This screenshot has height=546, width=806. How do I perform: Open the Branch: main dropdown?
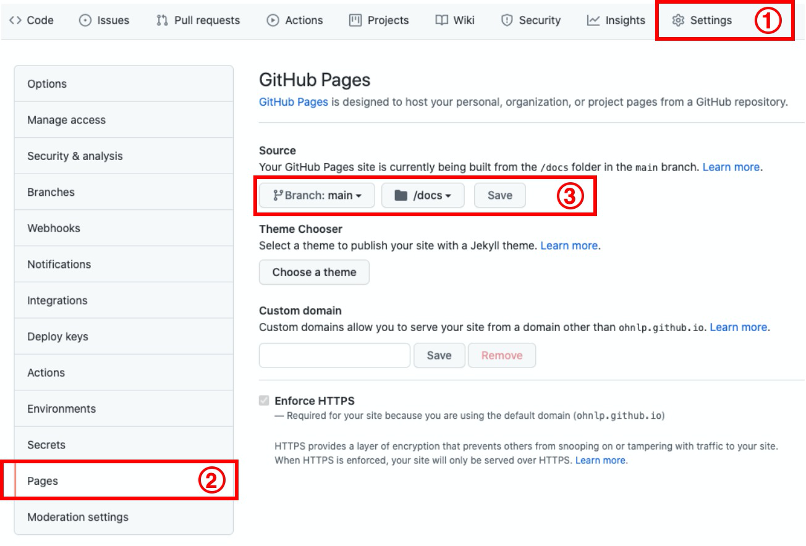coord(317,195)
